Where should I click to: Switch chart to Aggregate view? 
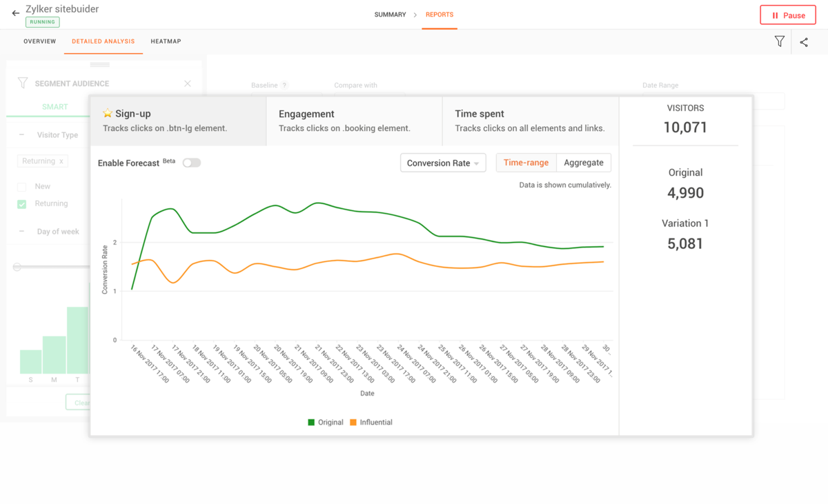coord(584,163)
